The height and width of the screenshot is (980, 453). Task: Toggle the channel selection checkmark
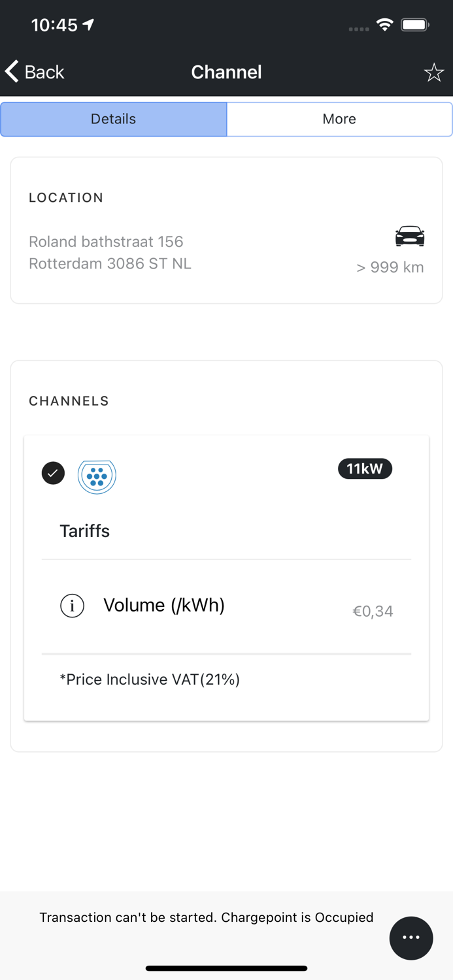53,473
